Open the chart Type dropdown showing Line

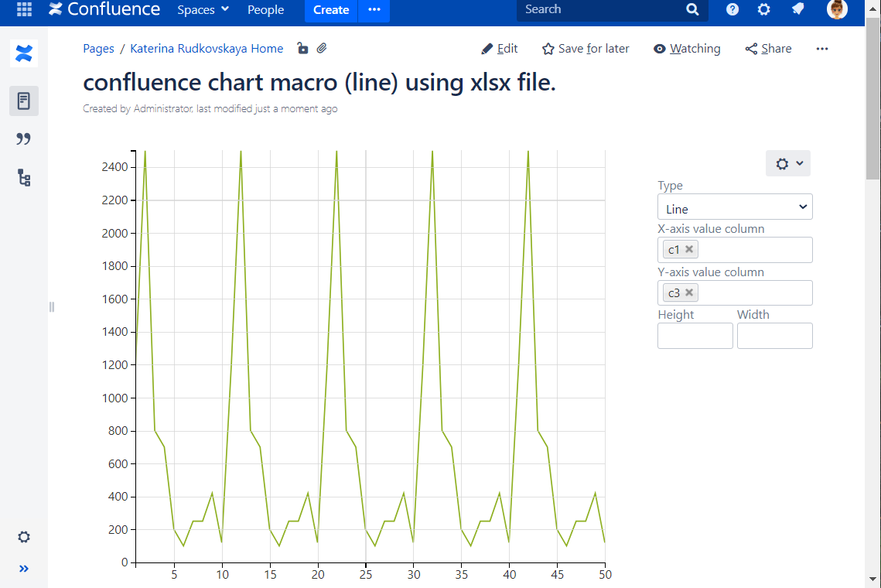[734, 207]
